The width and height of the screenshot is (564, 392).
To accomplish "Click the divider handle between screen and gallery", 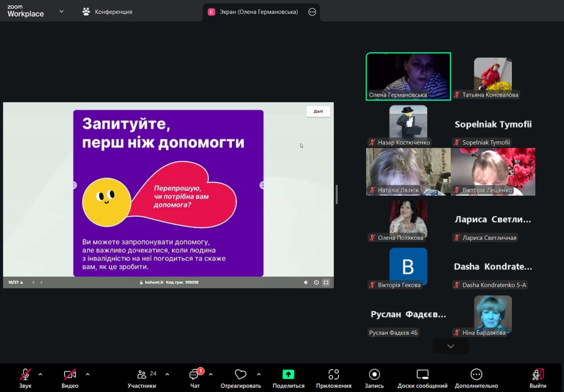I will click(x=337, y=194).
